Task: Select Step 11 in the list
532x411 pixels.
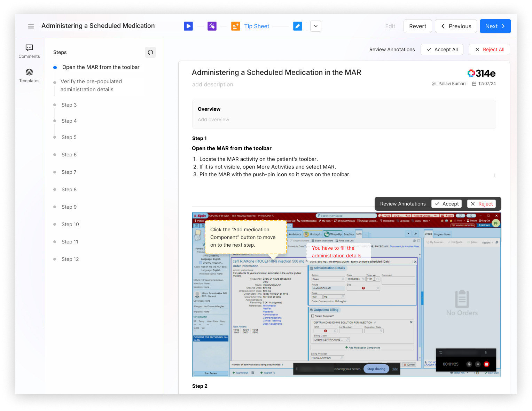Action: tap(70, 242)
